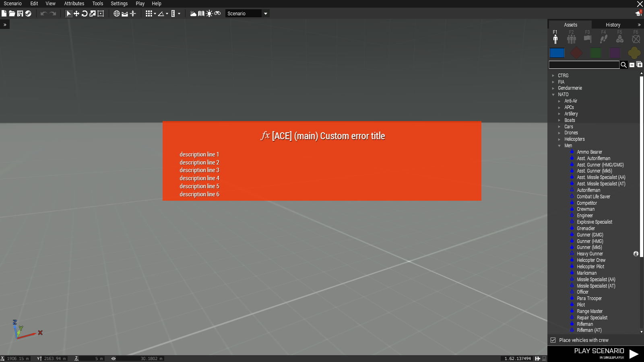Image resolution: width=644 pixels, height=362 pixels.
Task: Click the Assets search input field
Action: (x=584, y=65)
